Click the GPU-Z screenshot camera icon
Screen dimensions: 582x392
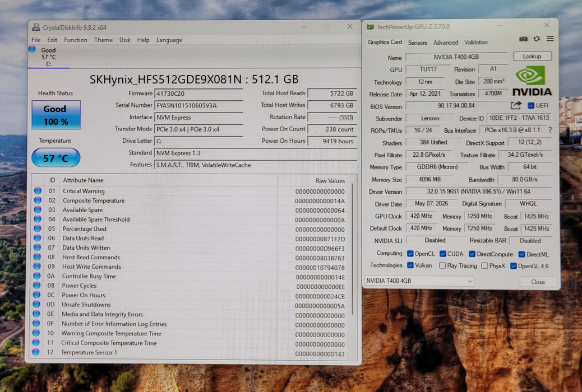[x=523, y=39]
